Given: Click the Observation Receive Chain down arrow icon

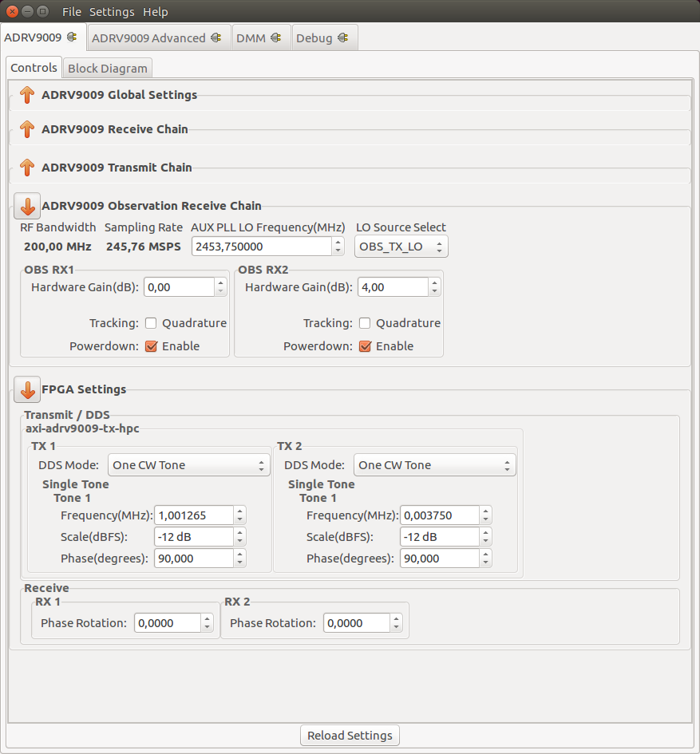Looking at the screenshot, I should [x=26, y=206].
